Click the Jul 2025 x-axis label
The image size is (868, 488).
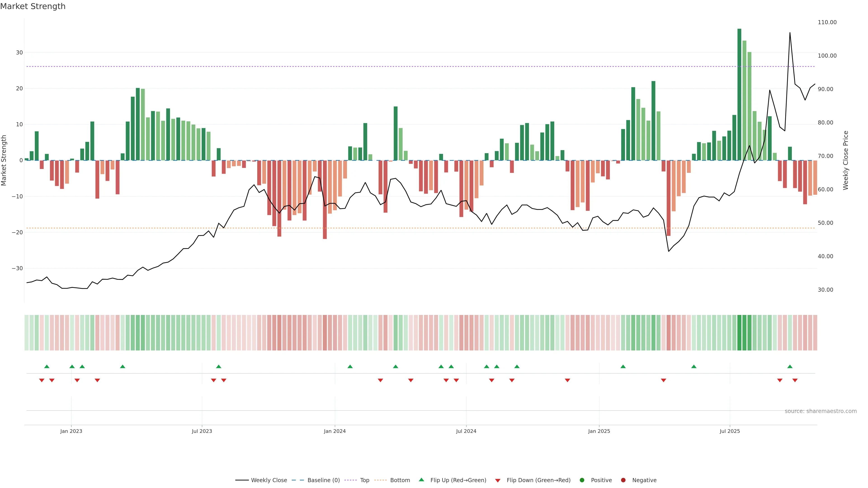point(729,431)
